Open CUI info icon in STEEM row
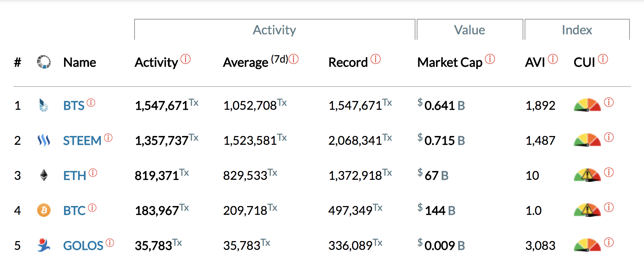The height and width of the screenshot is (266, 644). point(609,137)
